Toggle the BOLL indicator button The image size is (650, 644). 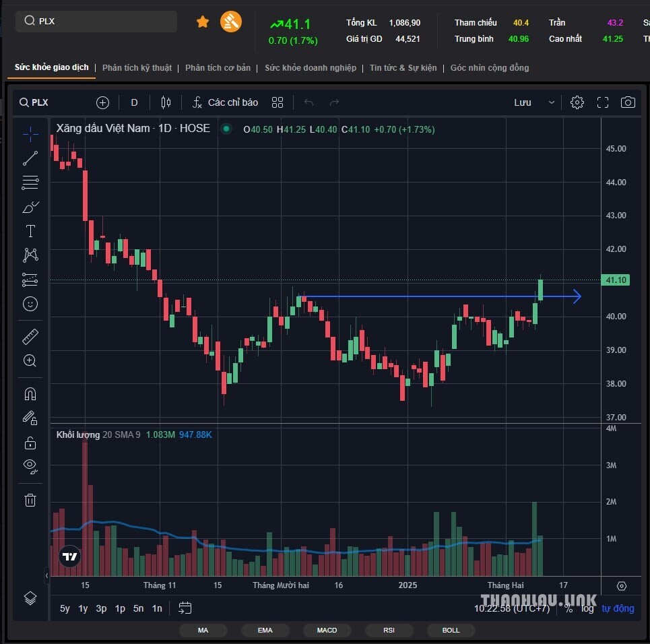[x=451, y=630]
